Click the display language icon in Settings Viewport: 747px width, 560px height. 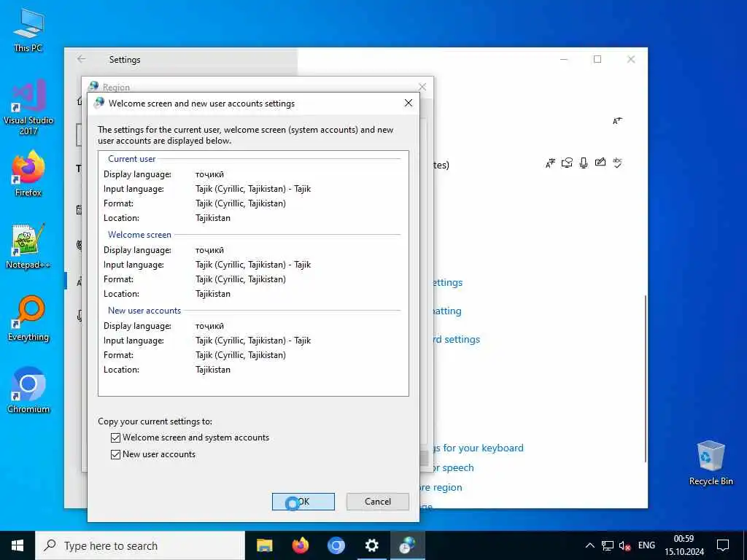[x=550, y=163]
